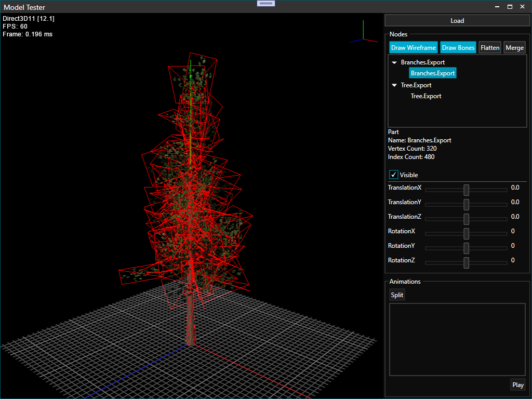The width and height of the screenshot is (532, 399).
Task: Select the highlighted Branches.Export child node
Action: pos(433,73)
